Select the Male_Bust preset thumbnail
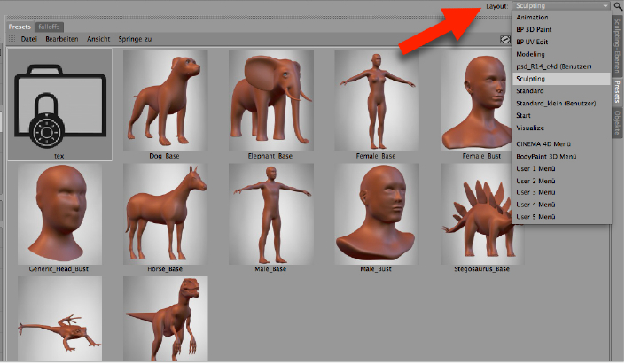 pyautogui.click(x=376, y=213)
